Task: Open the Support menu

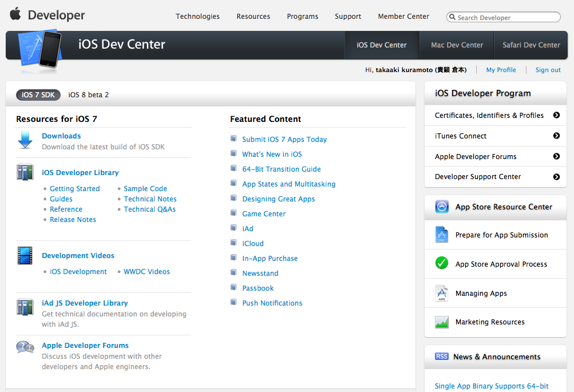Action: [x=348, y=17]
